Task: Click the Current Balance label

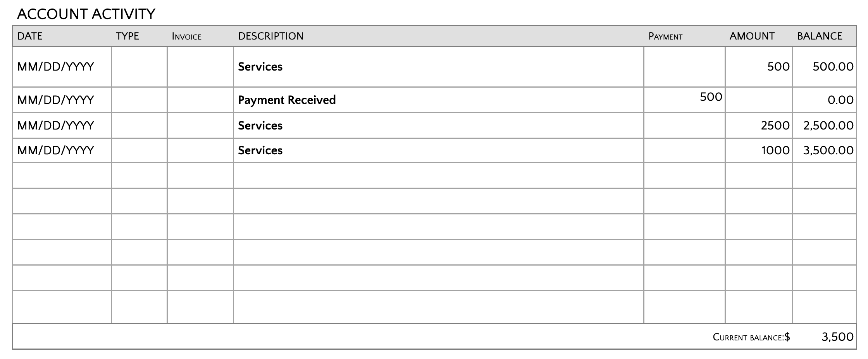Action: tap(751, 337)
